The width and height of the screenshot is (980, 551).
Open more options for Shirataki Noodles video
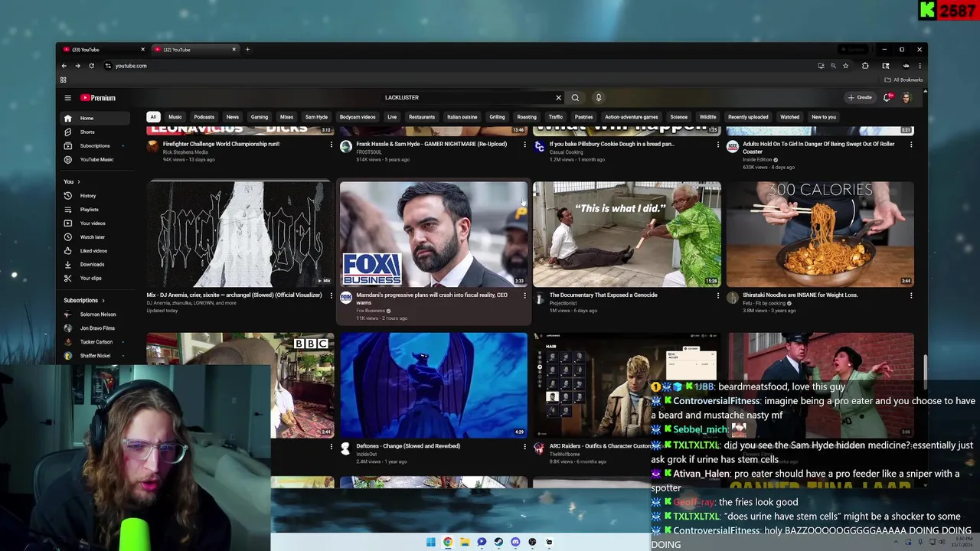[911, 295]
